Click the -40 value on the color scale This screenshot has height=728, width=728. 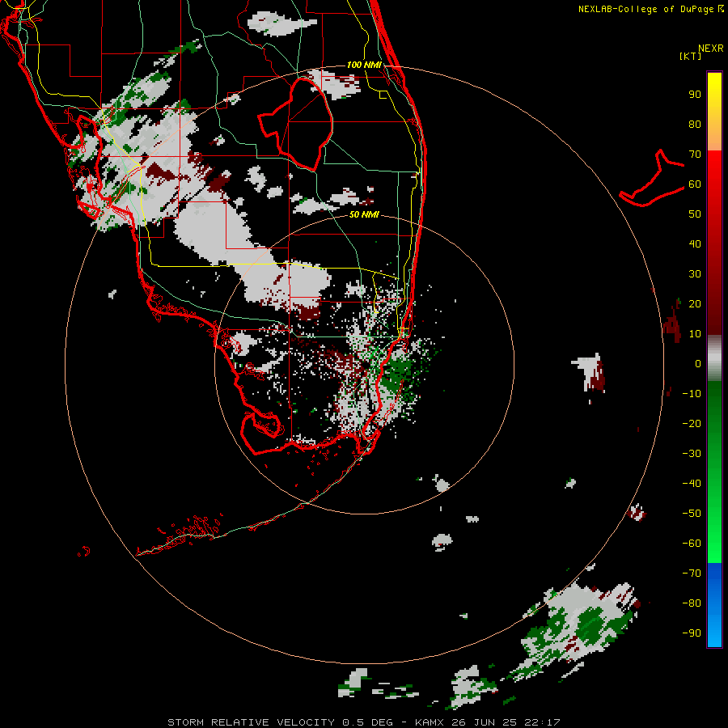coord(692,484)
